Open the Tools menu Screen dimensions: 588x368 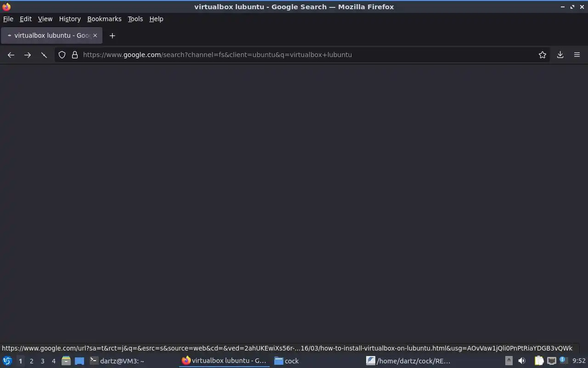[x=135, y=19]
